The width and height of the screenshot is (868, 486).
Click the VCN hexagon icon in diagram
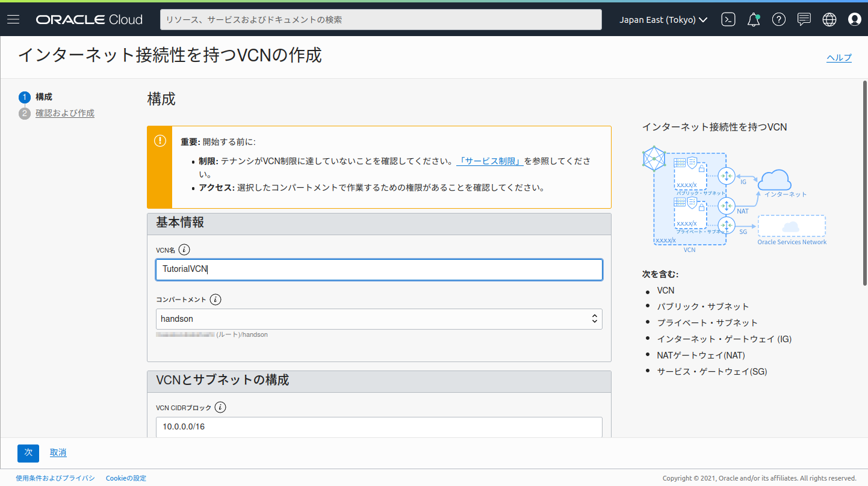[x=654, y=159]
